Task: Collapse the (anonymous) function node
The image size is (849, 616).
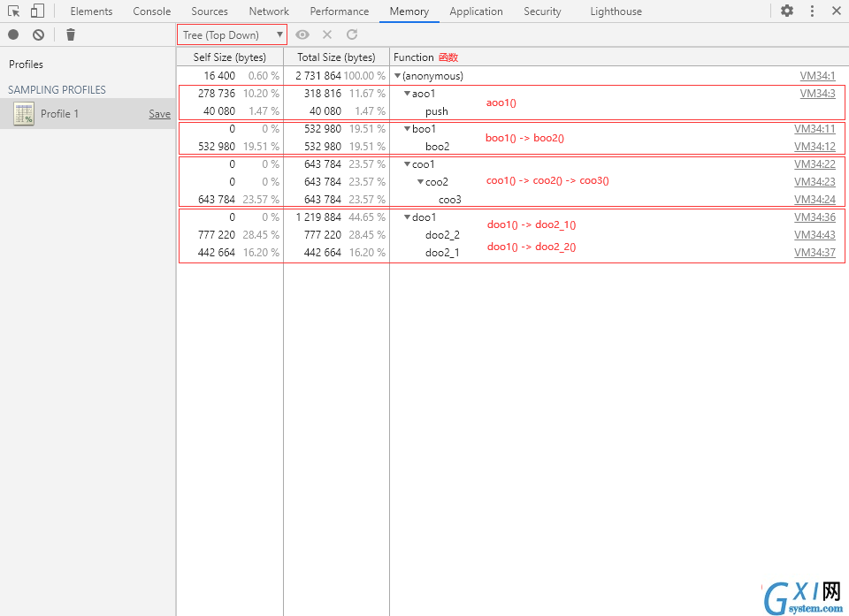Action: click(397, 76)
